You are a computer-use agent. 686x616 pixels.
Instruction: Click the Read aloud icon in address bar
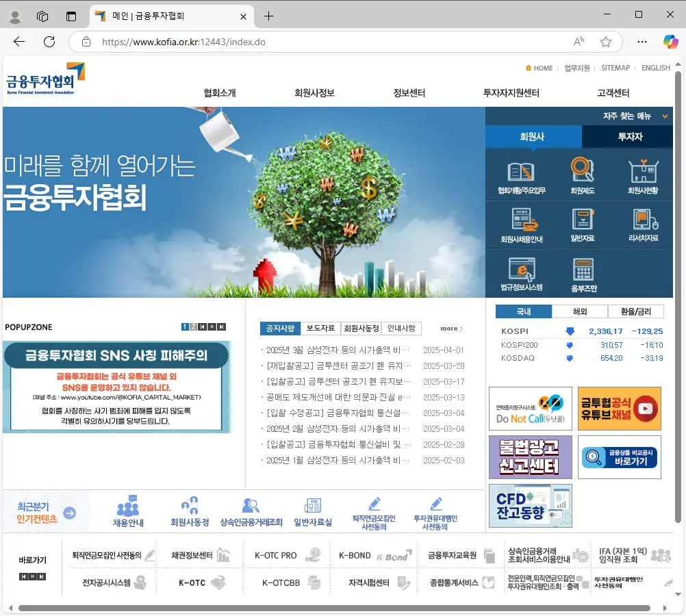pyautogui.click(x=579, y=42)
